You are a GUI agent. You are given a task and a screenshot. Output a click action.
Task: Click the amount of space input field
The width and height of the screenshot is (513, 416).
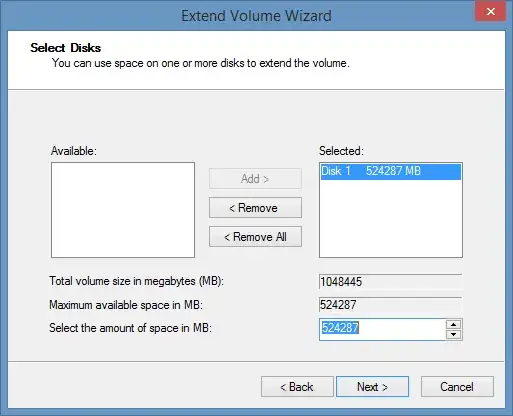(382, 329)
